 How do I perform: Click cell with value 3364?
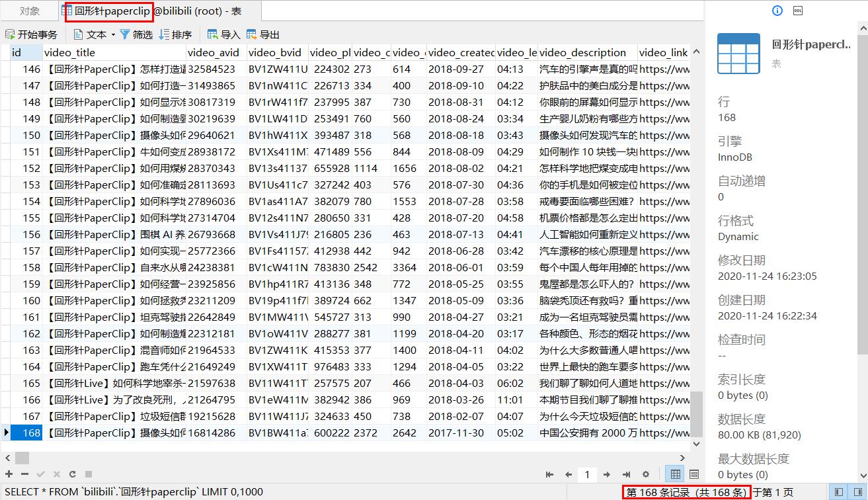click(409, 267)
